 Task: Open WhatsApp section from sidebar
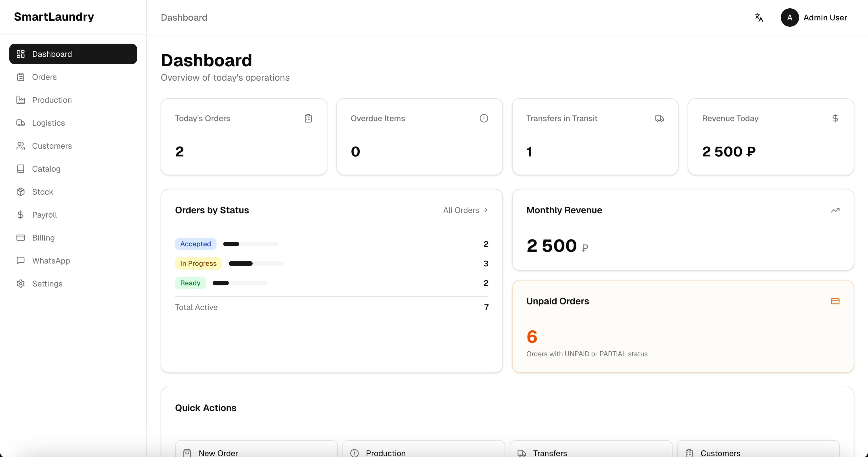point(51,261)
